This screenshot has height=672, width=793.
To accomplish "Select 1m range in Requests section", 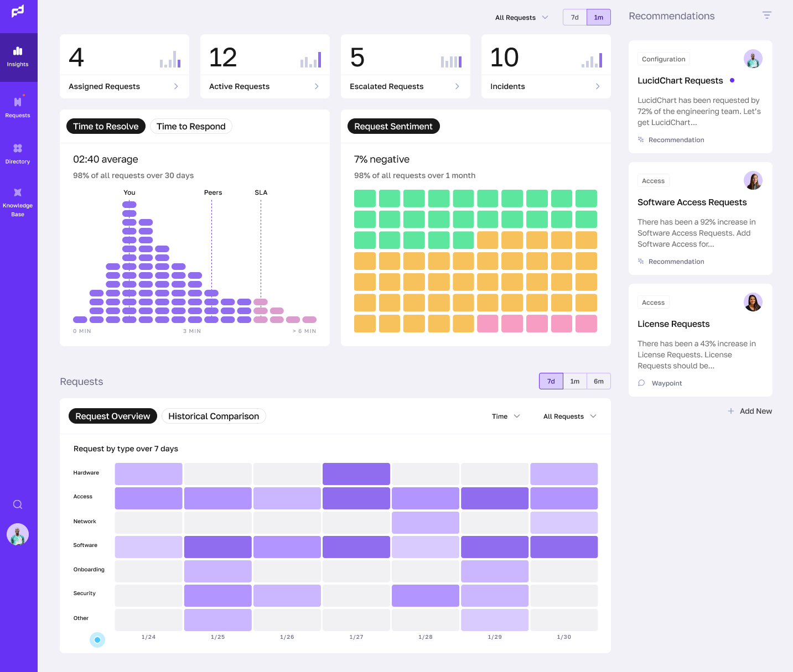I will 575,381.
